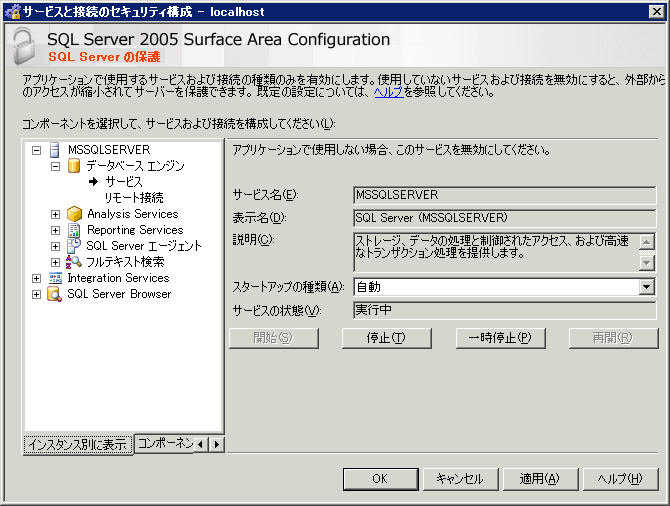This screenshot has height=506, width=670.
Task: Expand the フルテキスト検索 node
Action: [x=55, y=262]
